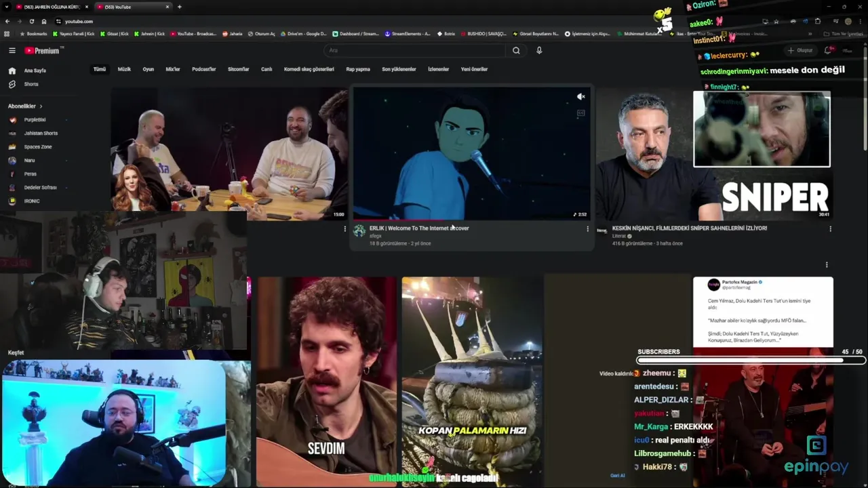Open the notifications bell

(x=829, y=50)
